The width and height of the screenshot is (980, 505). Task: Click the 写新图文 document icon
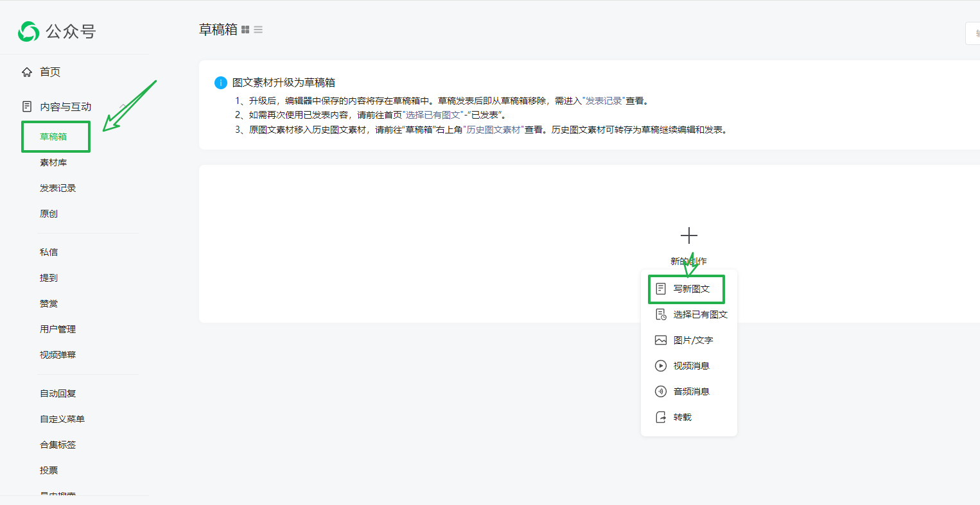(661, 289)
